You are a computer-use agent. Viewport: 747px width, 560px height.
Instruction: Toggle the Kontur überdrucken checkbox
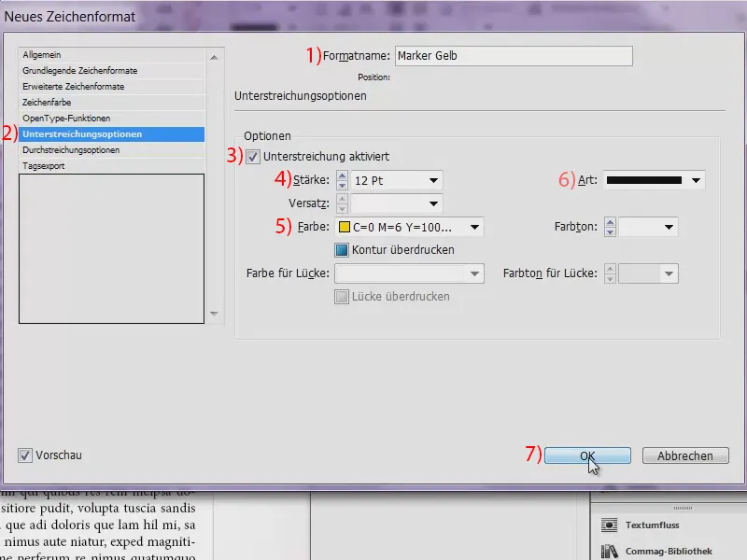click(x=342, y=249)
